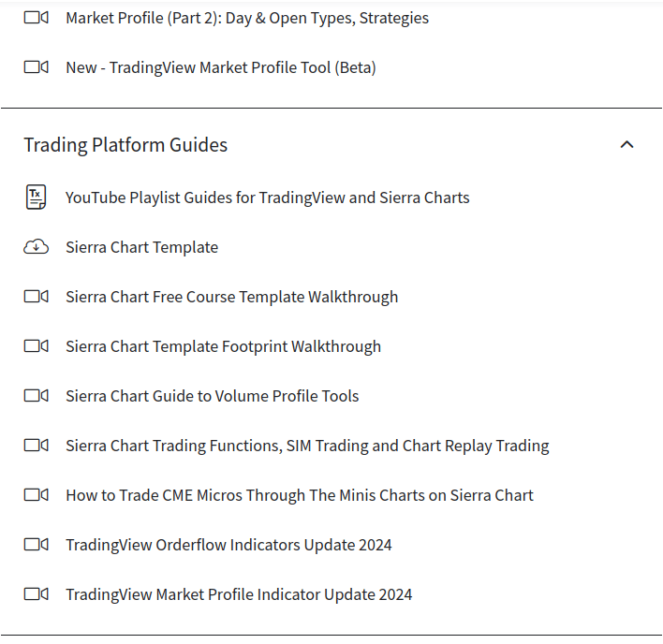Open New - TradingView Market Profile Tool (Beta)
The image size is (663, 644).
pyautogui.click(x=221, y=67)
